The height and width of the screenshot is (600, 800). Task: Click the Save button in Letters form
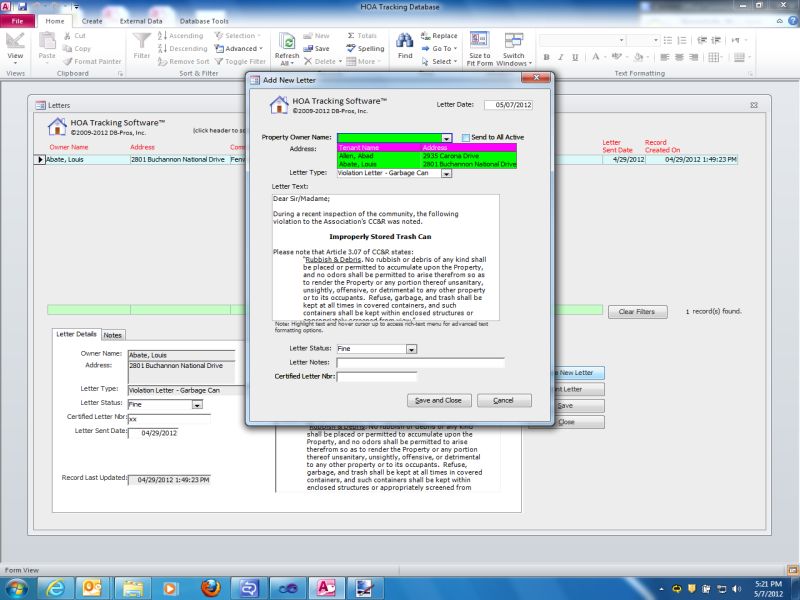579,406
